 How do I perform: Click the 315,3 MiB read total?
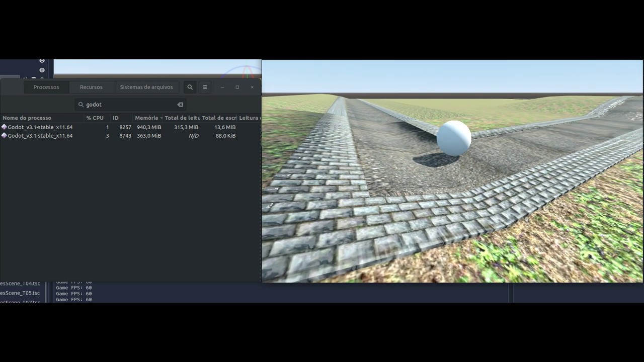(186, 127)
